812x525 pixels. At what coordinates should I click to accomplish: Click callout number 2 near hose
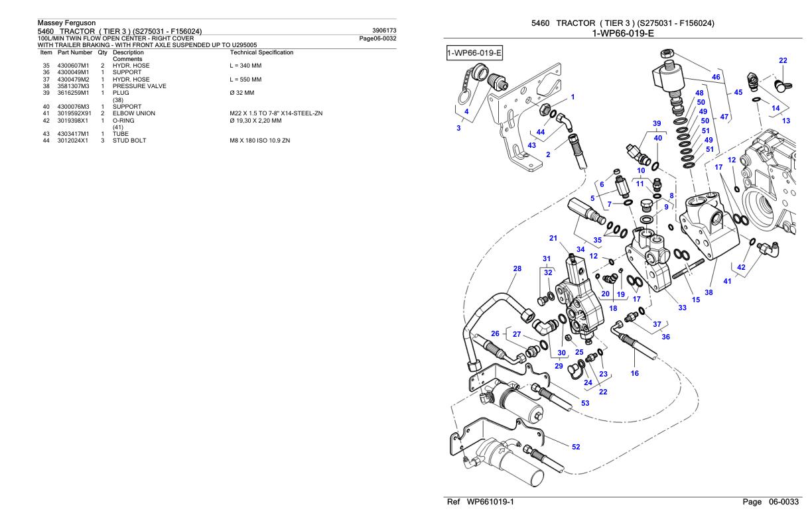[x=549, y=154]
